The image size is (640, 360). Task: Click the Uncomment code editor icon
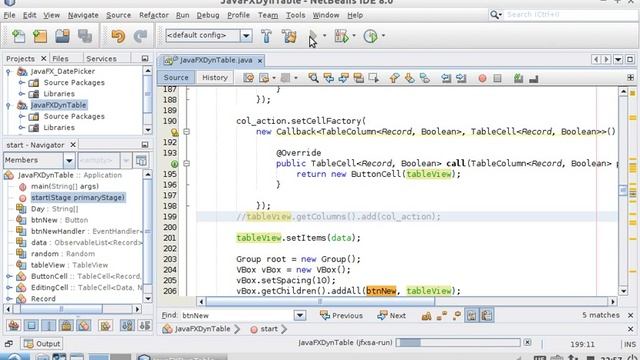point(533,78)
